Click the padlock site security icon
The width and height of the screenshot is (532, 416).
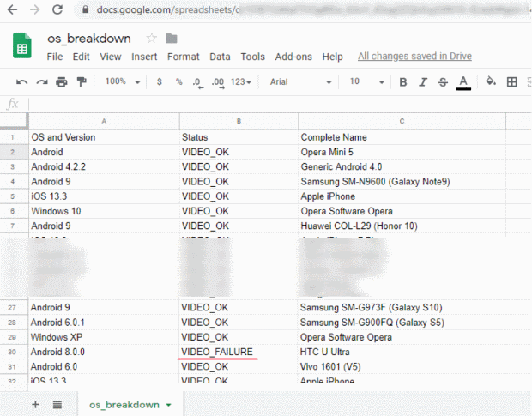click(x=86, y=9)
